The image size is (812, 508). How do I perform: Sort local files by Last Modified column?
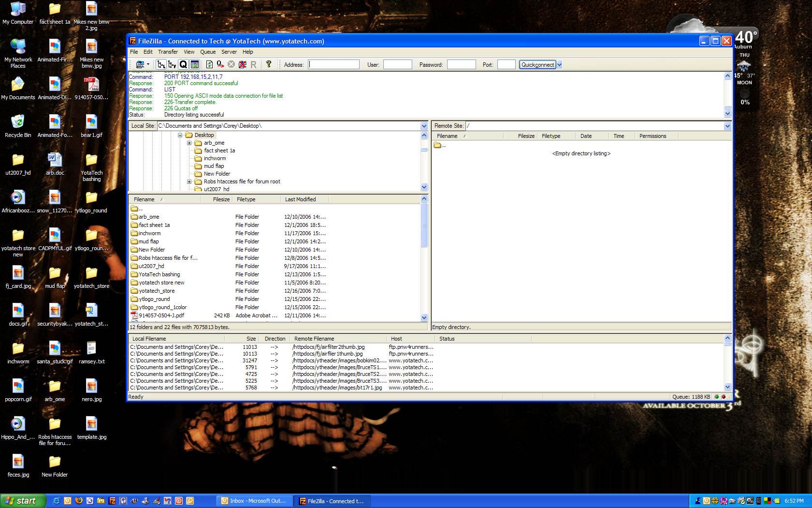(304, 199)
